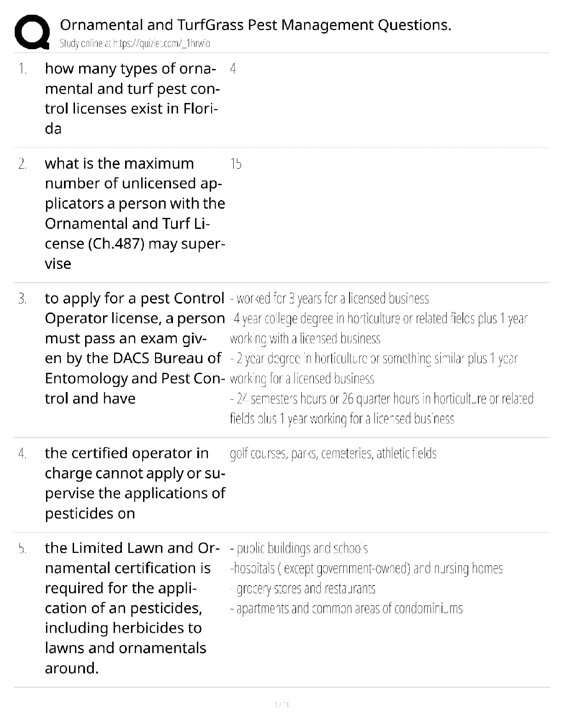Click "public buildings and schools" answer line

point(299,548)
